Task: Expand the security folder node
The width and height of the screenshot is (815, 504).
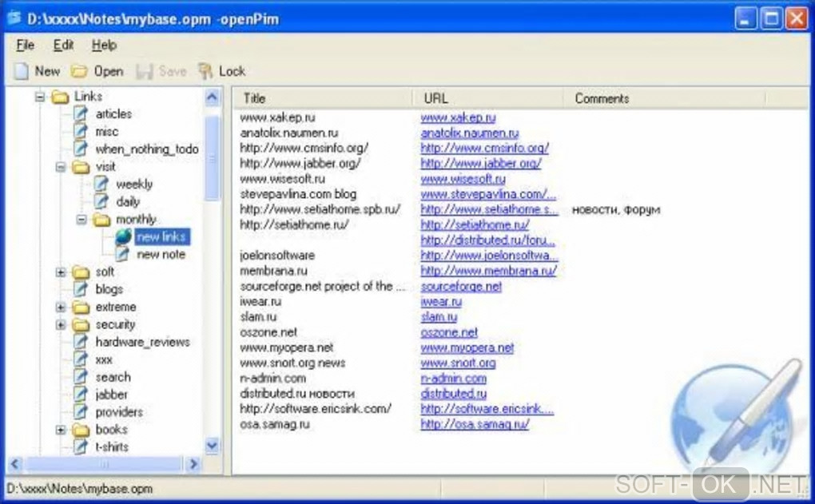Action: point(61,325)
